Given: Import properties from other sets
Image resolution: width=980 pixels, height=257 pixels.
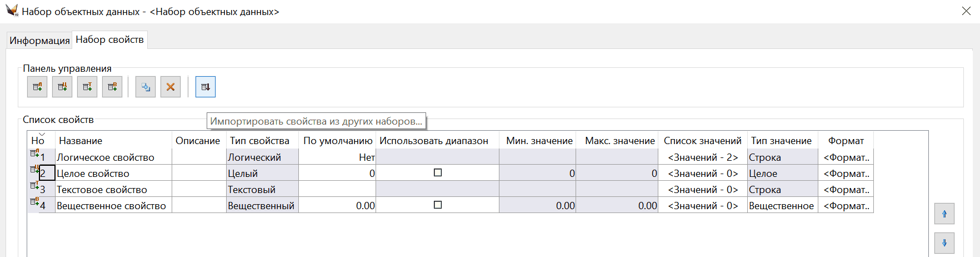Looking at the screenshot, I should click(206, 87).
